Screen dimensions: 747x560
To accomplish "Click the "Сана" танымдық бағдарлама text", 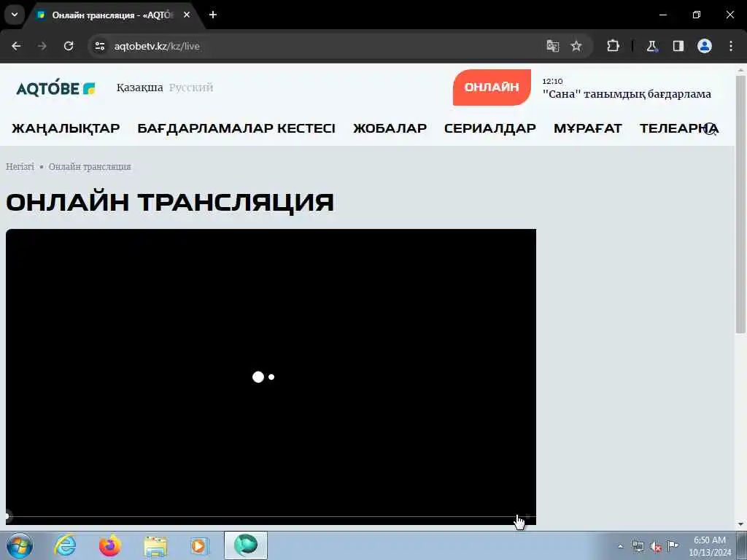I will click(x=627, y=94).
